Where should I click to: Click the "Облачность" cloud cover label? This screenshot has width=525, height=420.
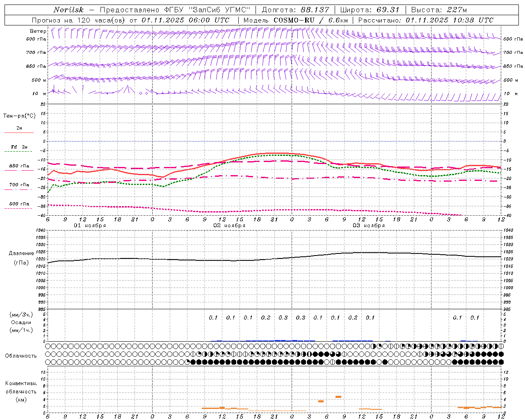pos(21,356)
